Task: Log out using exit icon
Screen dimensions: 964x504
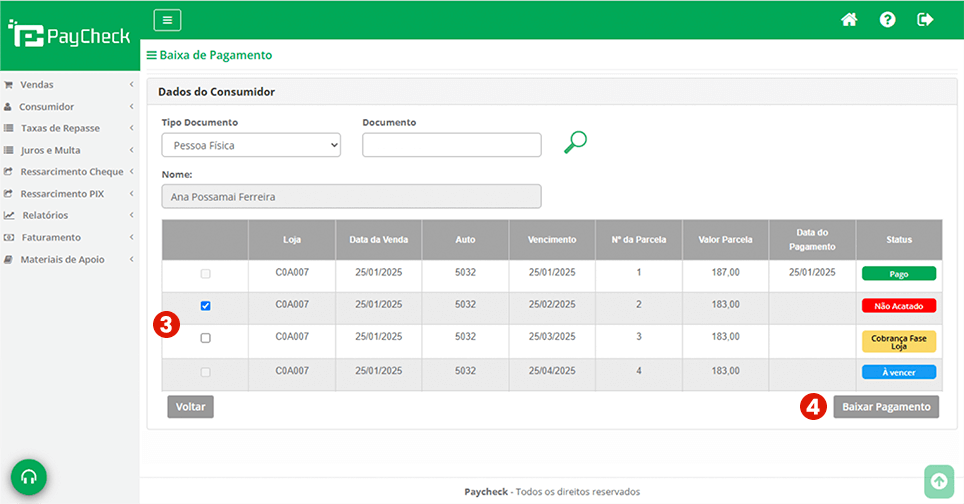Action: 925,20
